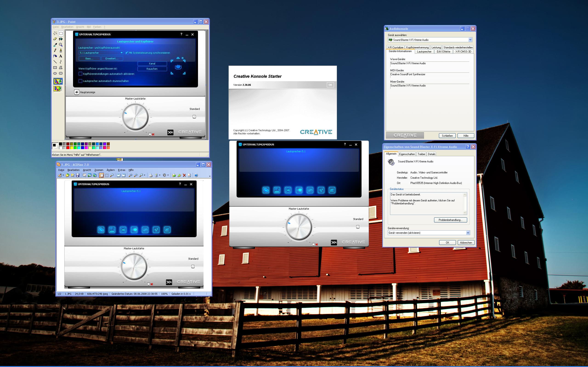Open the Geräteverwendung dropdown

click(x=468, y=233)
